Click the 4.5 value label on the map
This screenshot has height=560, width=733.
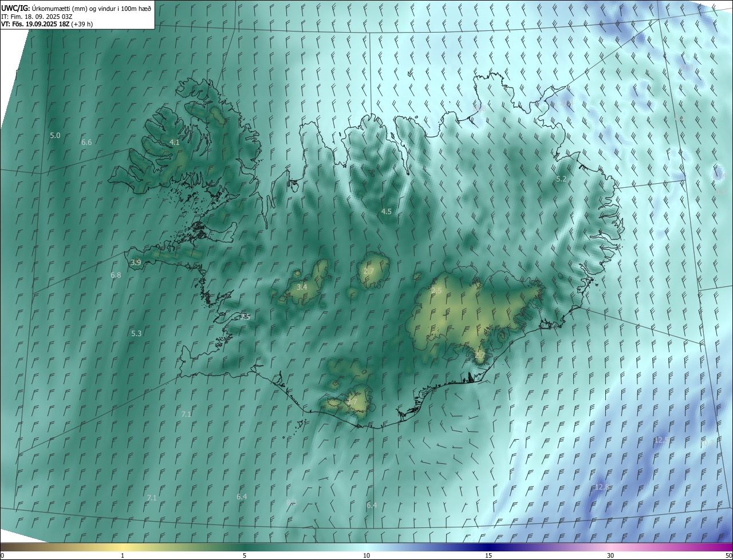click(387, 212)
